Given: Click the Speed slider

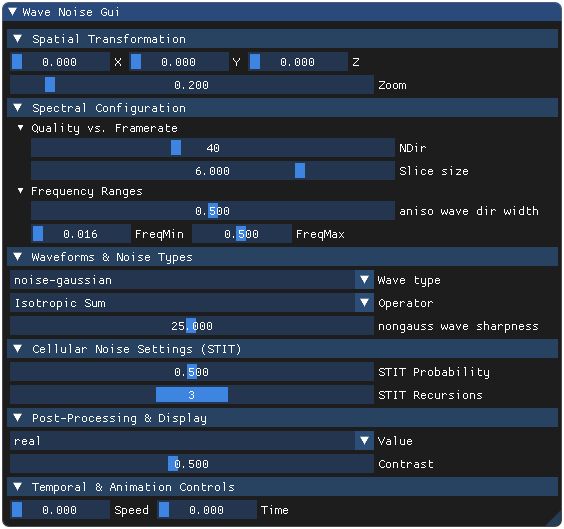Looking at the screenshot, I should tap(60, 510).
